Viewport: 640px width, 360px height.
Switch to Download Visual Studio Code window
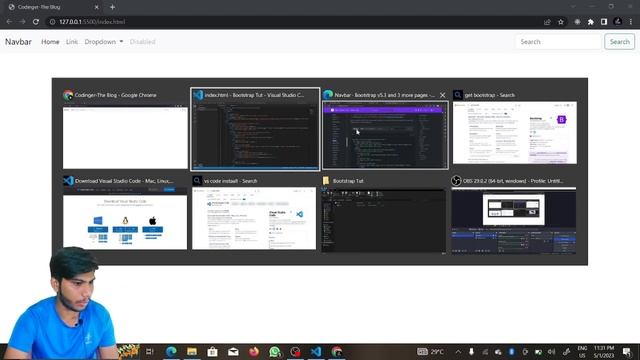[x=125, y=213]
